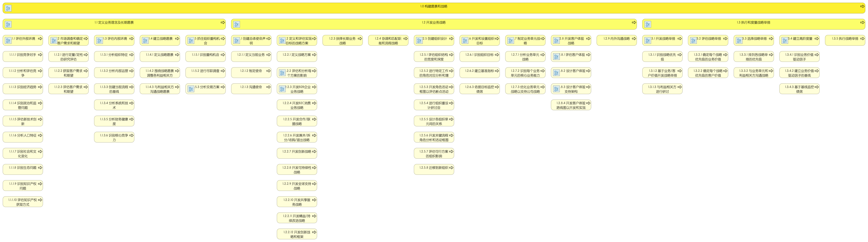Select the 1.2.4 协调和匹配职能和流程战略 box
Viewport: 868px width, 242px height.
(x=388, y=40)
